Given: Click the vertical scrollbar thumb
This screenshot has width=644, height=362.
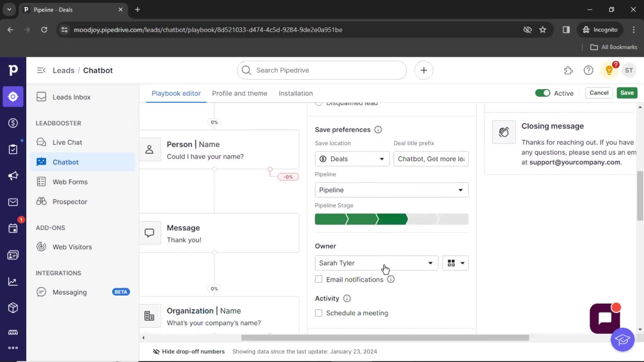Looking at the screenshot, I should tap(640, 196).
